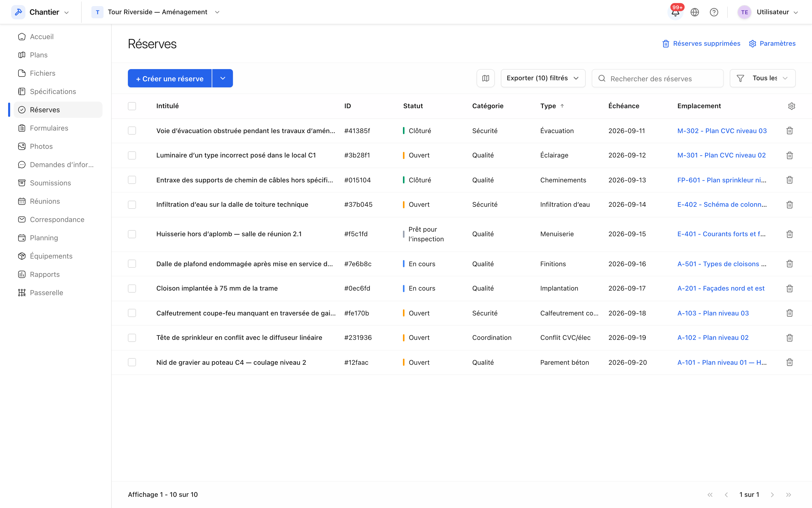Screen dimensions: 812x508
Task: Click trash icon for reserve #0ec6fd
Action: (789, 288)
